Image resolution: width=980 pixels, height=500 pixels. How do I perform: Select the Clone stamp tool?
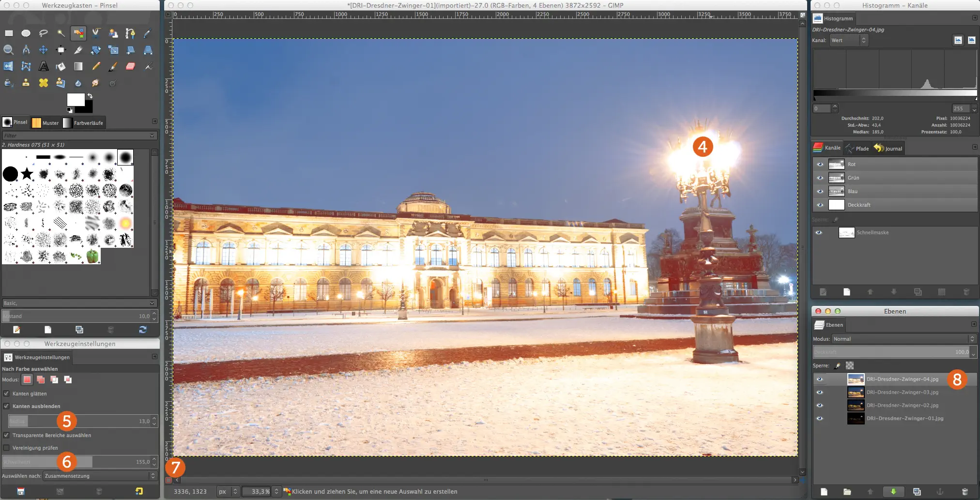tap(26, 83)
